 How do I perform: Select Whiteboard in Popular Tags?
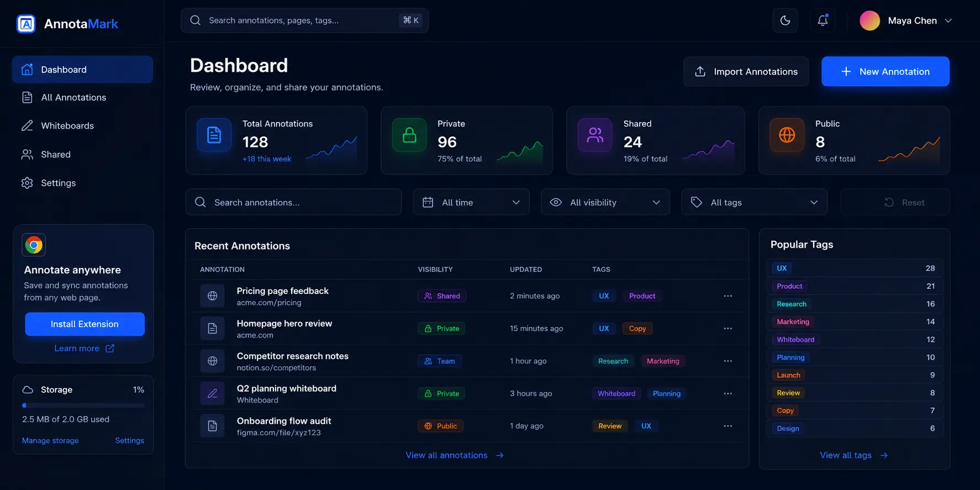click(855, 340)
